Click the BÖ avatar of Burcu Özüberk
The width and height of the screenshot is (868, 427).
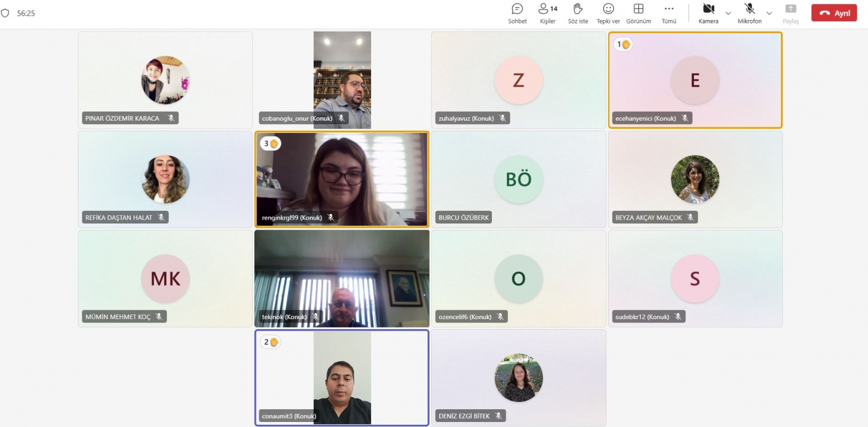click(x=518, y=179)
